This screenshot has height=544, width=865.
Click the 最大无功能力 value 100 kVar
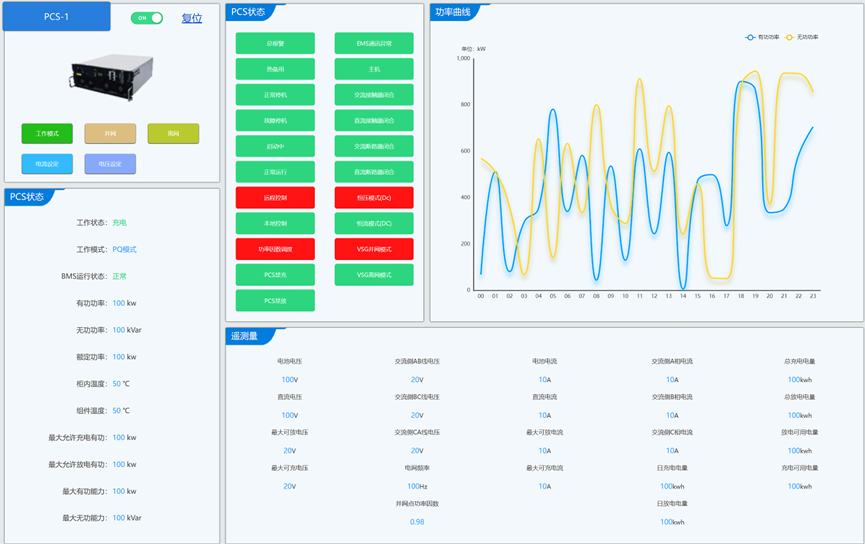(x=127, y=518)
